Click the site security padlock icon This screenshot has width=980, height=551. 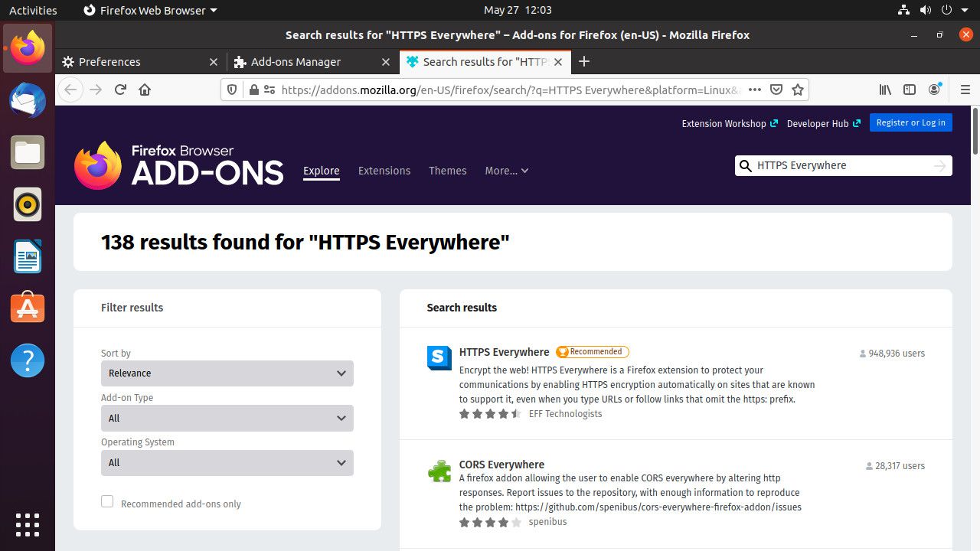254,90
